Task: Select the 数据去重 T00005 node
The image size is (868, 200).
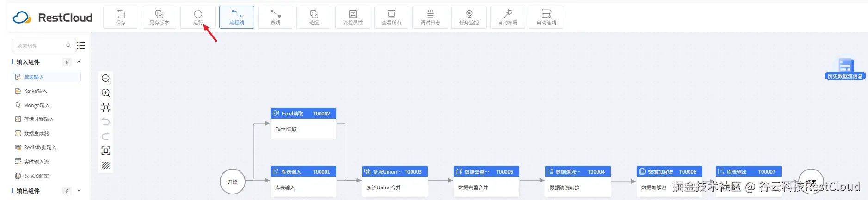Action: [486, 182]
